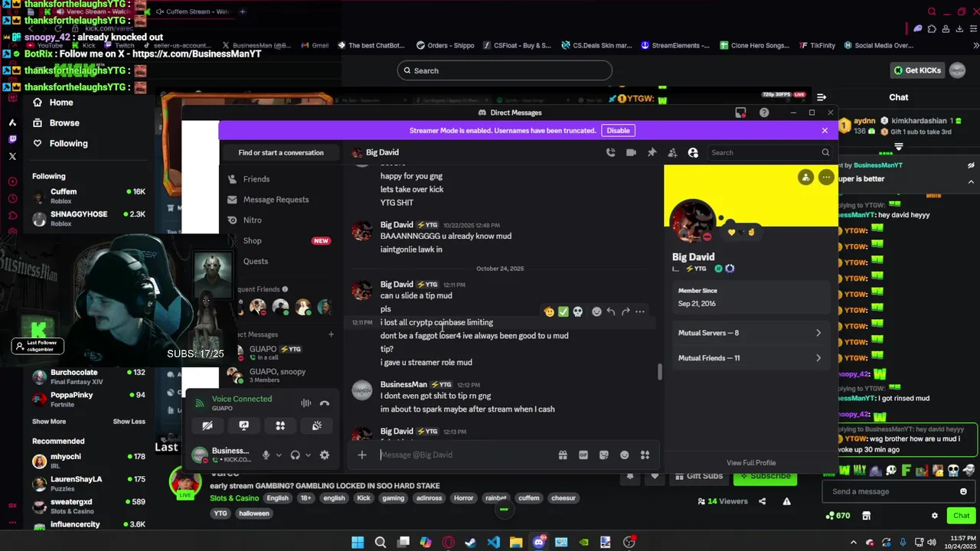Open Cuffem's channel in Following

point(88,196)
